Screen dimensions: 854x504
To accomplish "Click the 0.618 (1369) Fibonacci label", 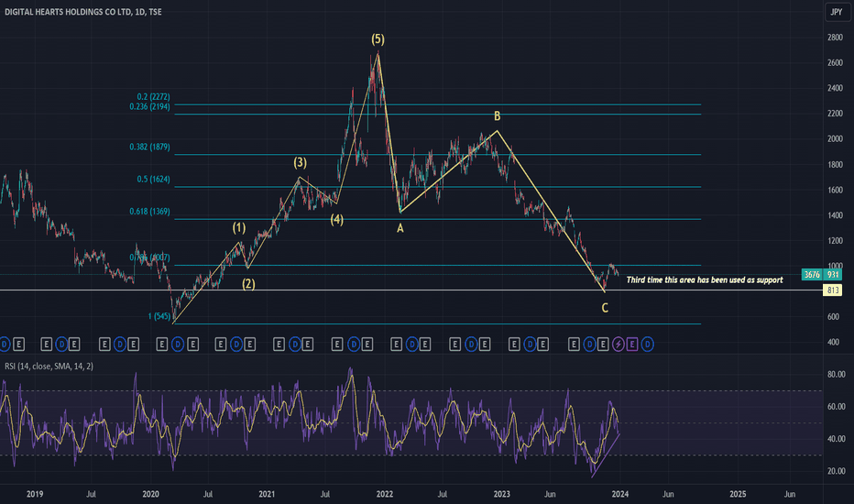I will click(149, 212).
